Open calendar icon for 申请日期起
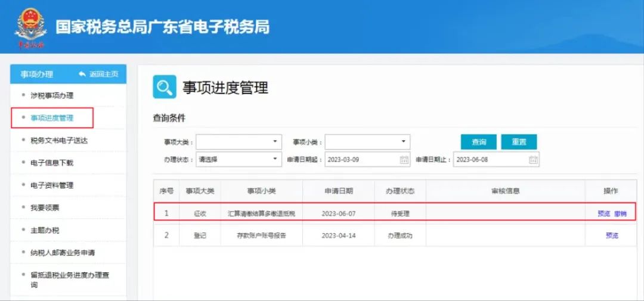 coord(404,160)
